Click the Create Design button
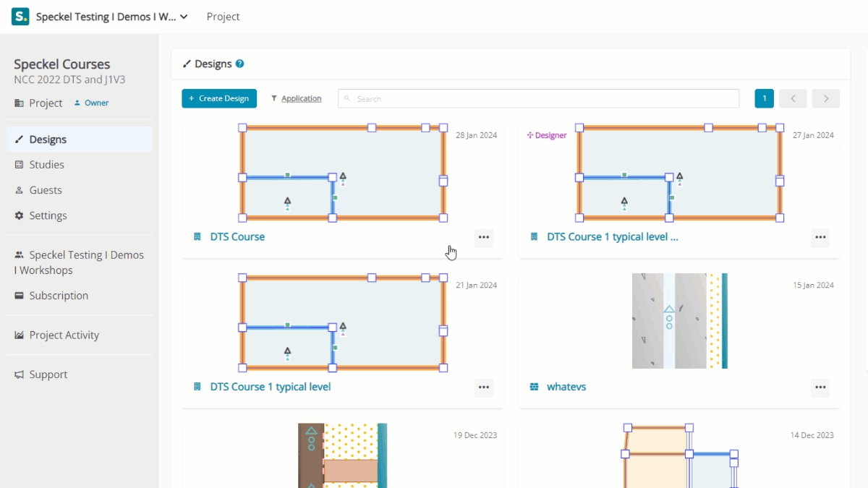The width and height of the screenshot is (868, 488). (219, 98)
